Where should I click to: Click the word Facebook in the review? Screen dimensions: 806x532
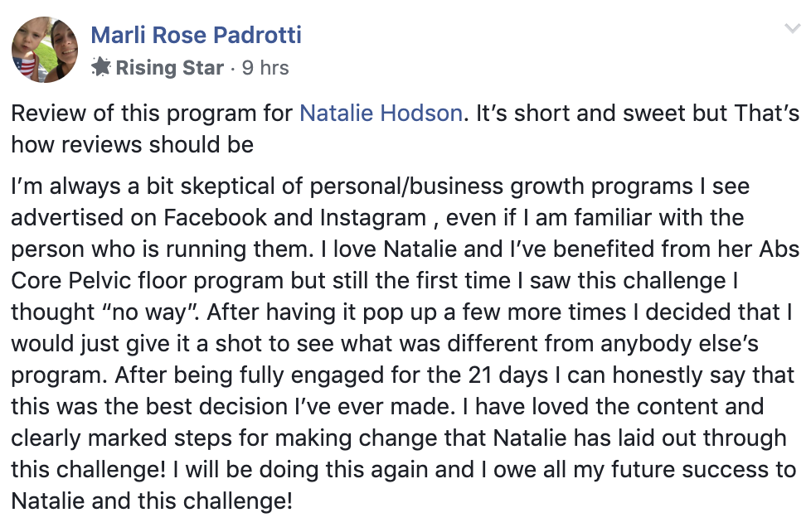point(216,217)
